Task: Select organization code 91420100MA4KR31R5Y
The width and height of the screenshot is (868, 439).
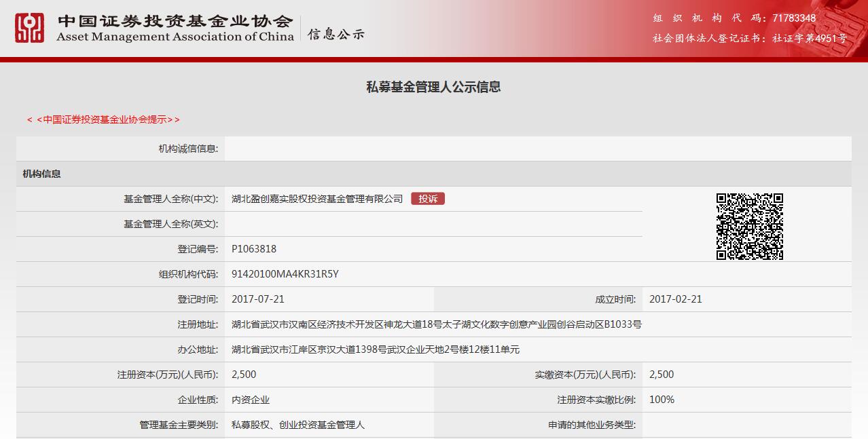Action: (x=285, y=274)
